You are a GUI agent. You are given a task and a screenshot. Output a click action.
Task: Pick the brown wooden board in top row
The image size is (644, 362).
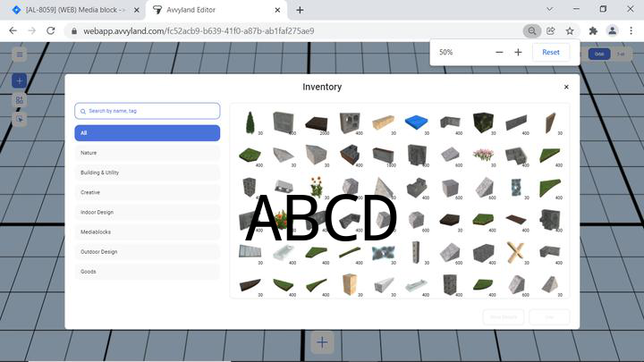pos(550,122)
